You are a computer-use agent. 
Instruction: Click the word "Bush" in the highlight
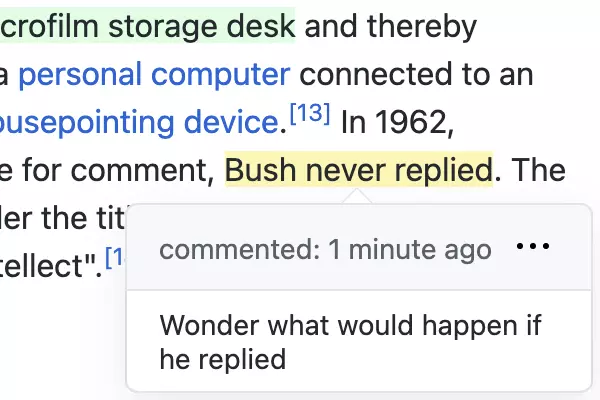(262, 170)
